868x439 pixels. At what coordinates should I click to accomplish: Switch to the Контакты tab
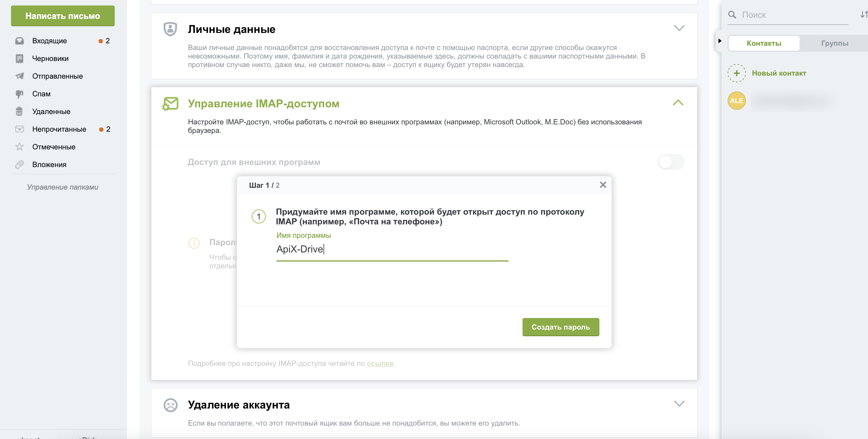tap(763, 43)
